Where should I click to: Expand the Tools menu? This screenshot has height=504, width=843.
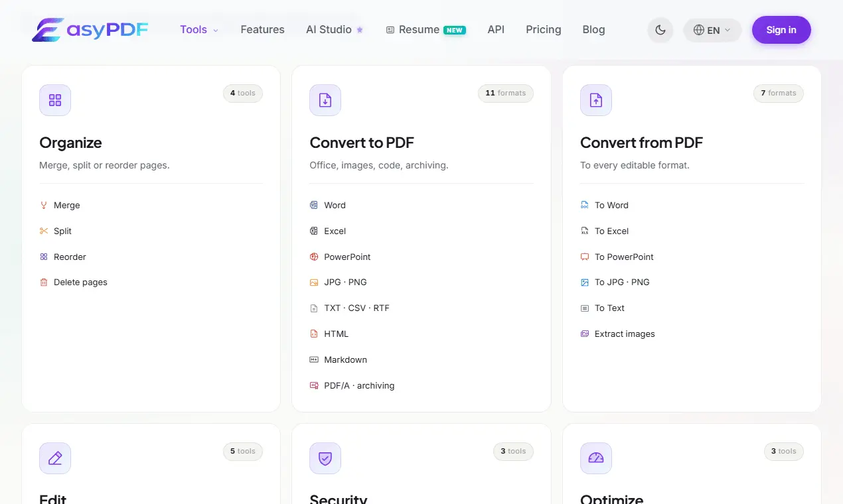tap(199, 29)
